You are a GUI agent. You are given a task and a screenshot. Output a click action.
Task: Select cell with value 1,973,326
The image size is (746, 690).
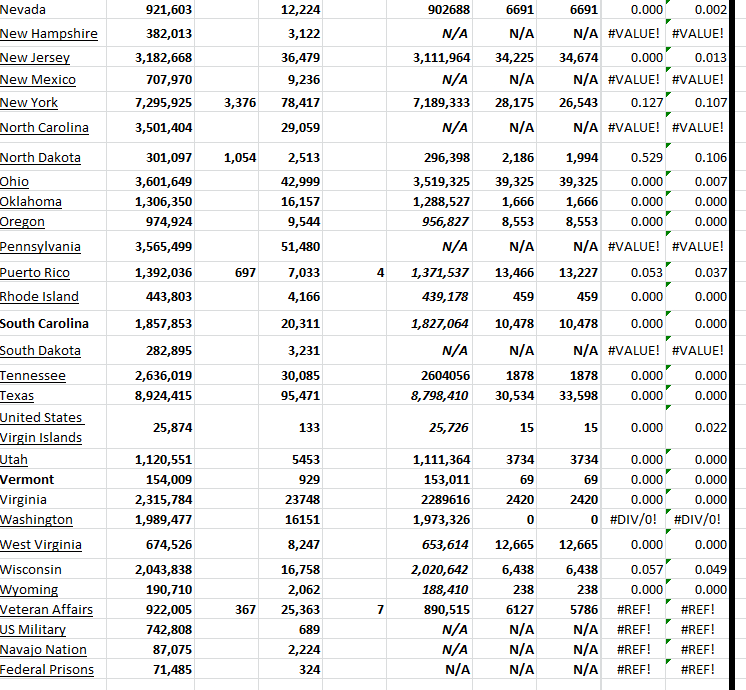coord(430,519)
